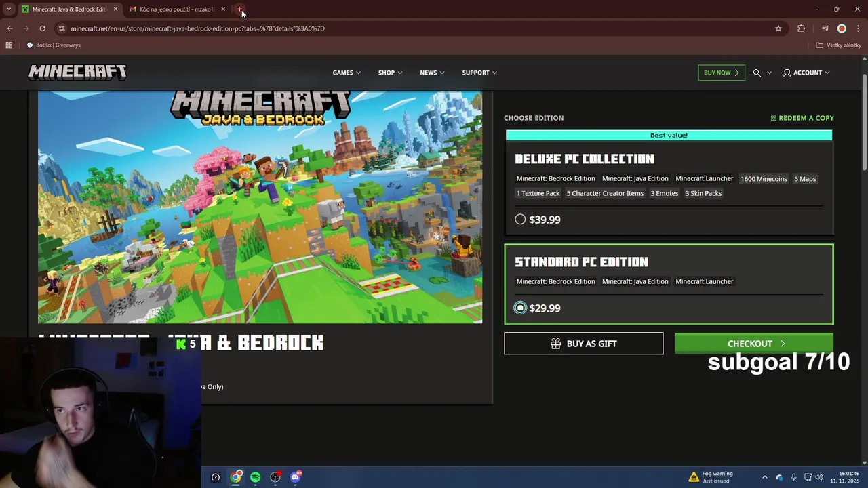Click the 3 Emotes tag
Image resolution: width=868 pixels, height=488 pixels.
click(665, 193)
